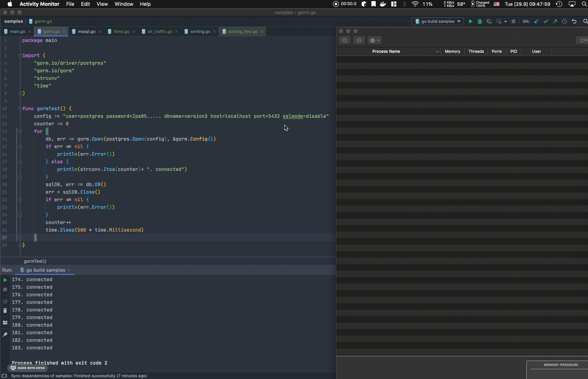This screenshot has height=379, width=588.
Task: Click the samples breadcrumb
Action: 14,21
